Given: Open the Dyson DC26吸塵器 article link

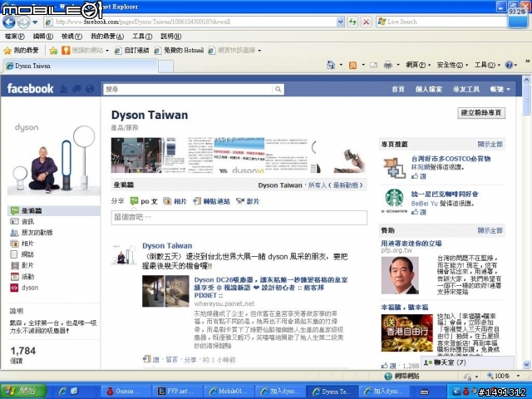Looking at the screenshot, I should 271,287.
